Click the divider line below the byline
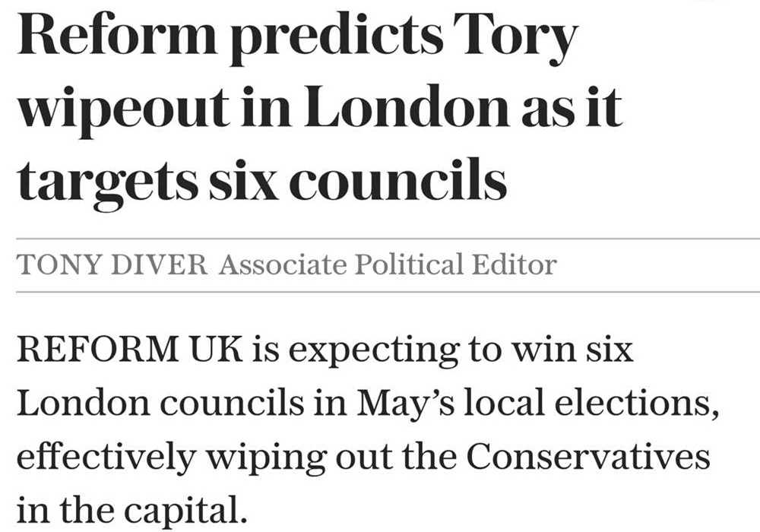 point(380,292)
